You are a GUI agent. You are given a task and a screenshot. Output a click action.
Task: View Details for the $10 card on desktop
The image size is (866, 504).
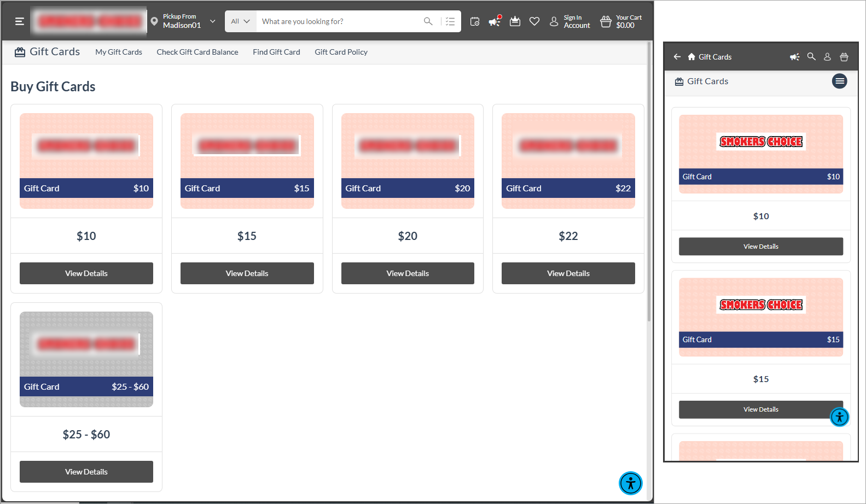(86, 273)
